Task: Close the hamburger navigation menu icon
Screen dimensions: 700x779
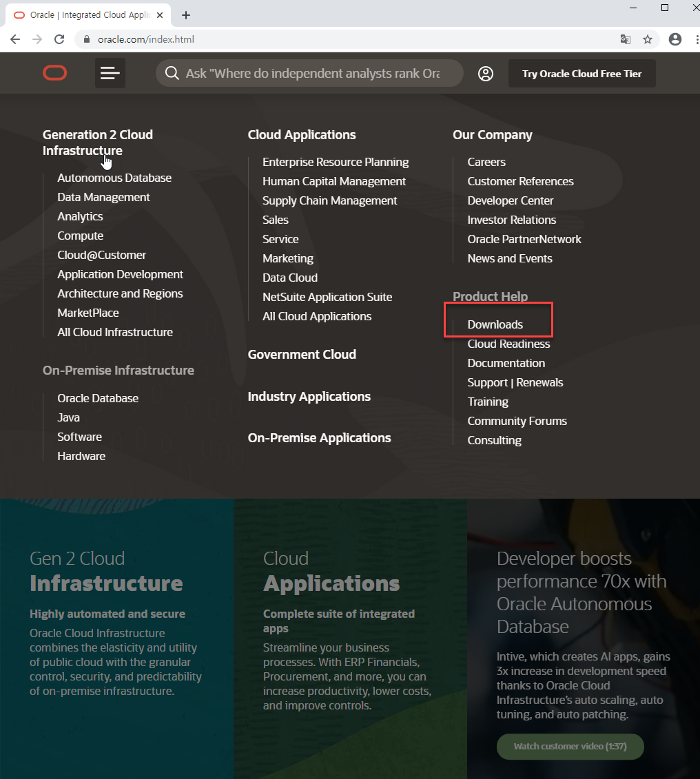Action: coord(110,73)
